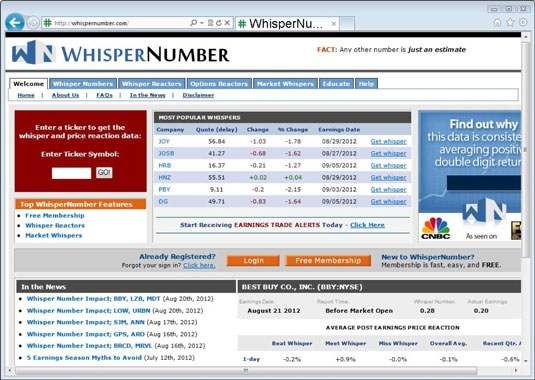Expand the address bar search dropdown arrow
This screenshot has width=535, height=380.
pyautogui.click(x=202, y=23)
